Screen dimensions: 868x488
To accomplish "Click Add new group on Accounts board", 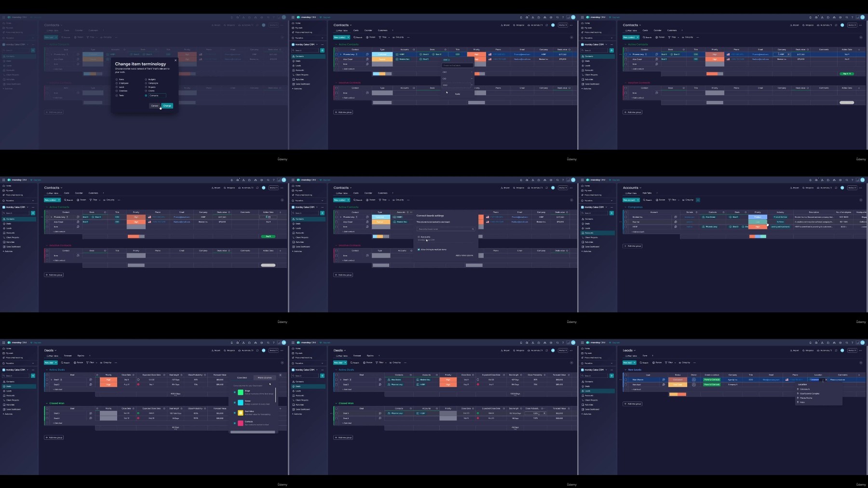I will 633,246.
